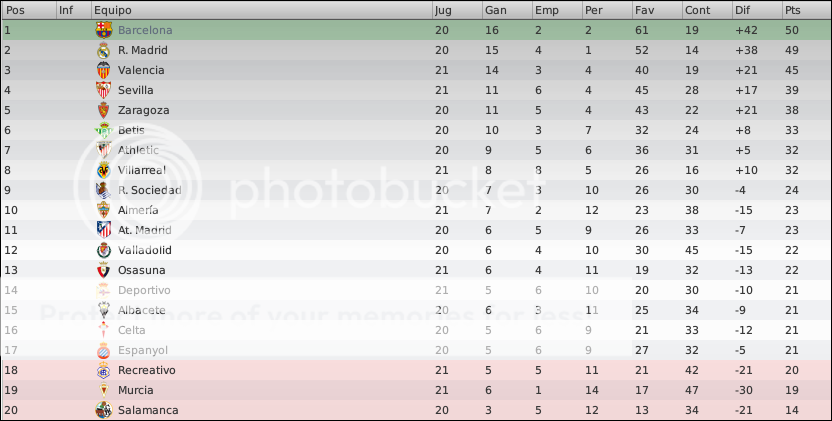
Task: Click the Espanyol club crest
Action: (x=103, y=350)
